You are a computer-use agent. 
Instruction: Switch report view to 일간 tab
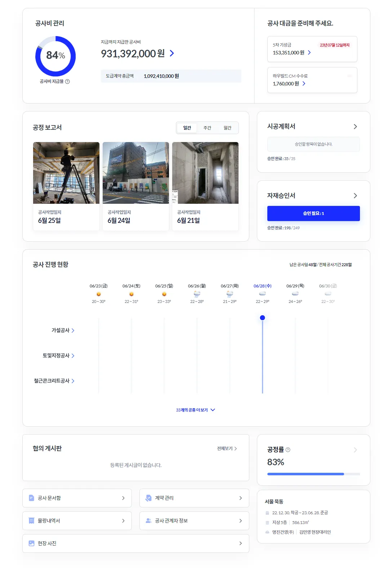187,128
